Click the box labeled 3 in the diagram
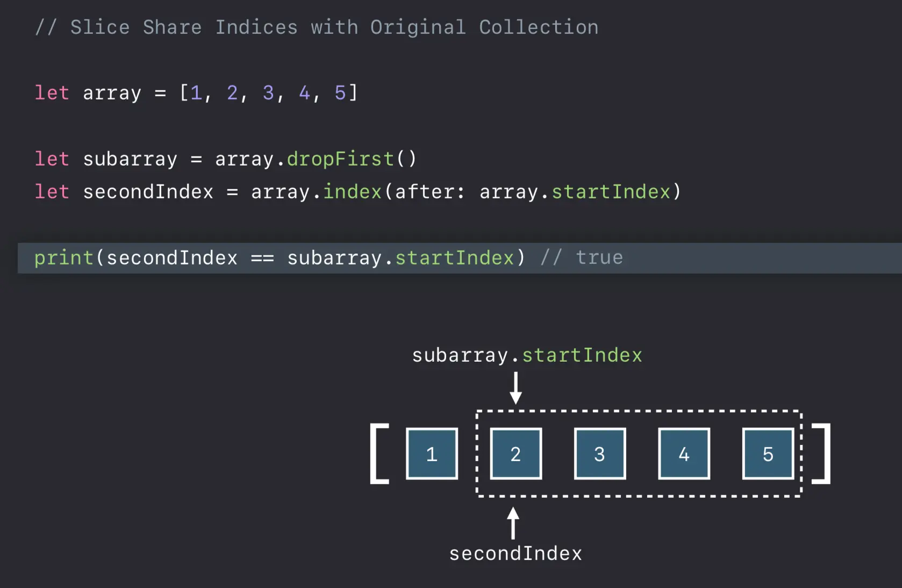 tap(600, 454)
